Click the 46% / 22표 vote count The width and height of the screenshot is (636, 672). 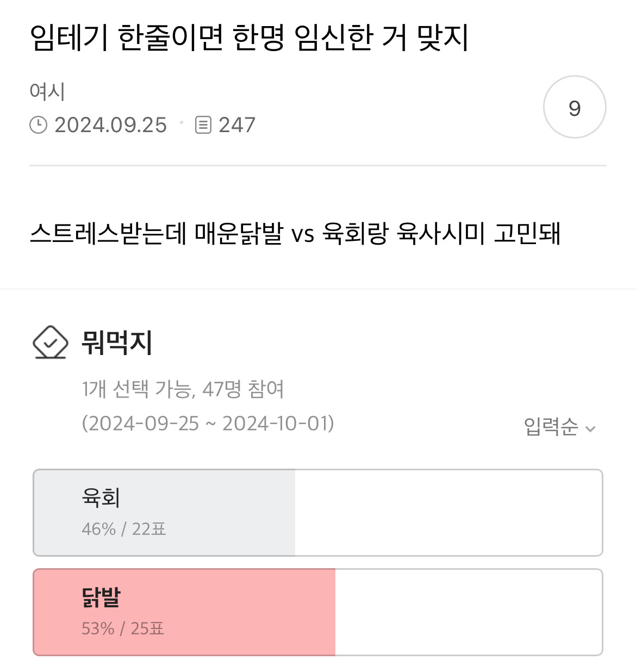click(124, 529)
